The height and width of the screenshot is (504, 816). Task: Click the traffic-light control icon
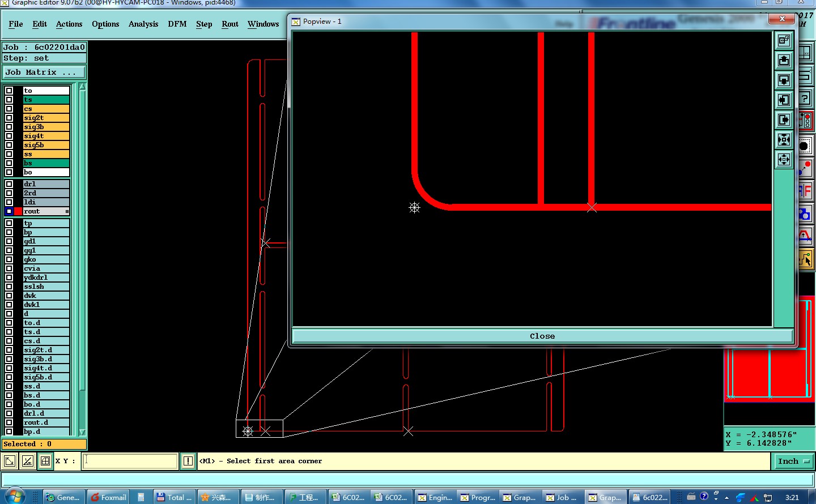(805, 121)
